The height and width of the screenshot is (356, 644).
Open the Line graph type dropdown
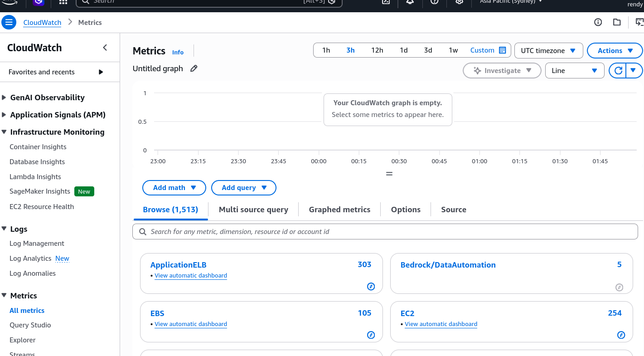coord(575,71)
